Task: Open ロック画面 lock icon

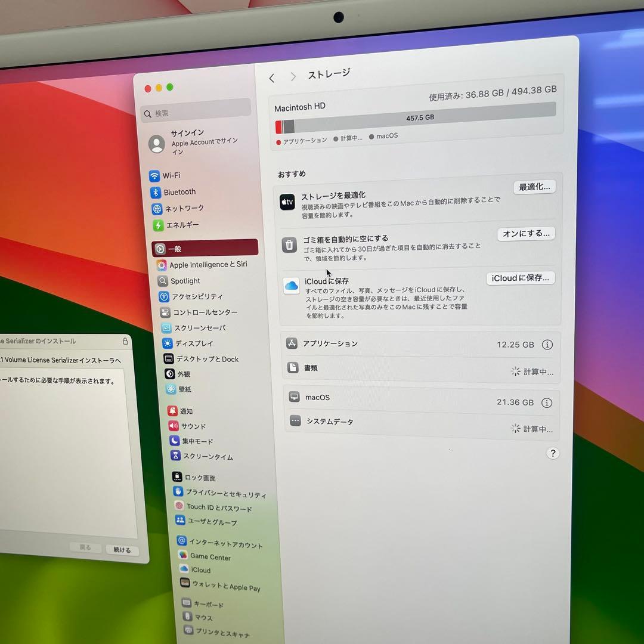Action: [177, 476]
